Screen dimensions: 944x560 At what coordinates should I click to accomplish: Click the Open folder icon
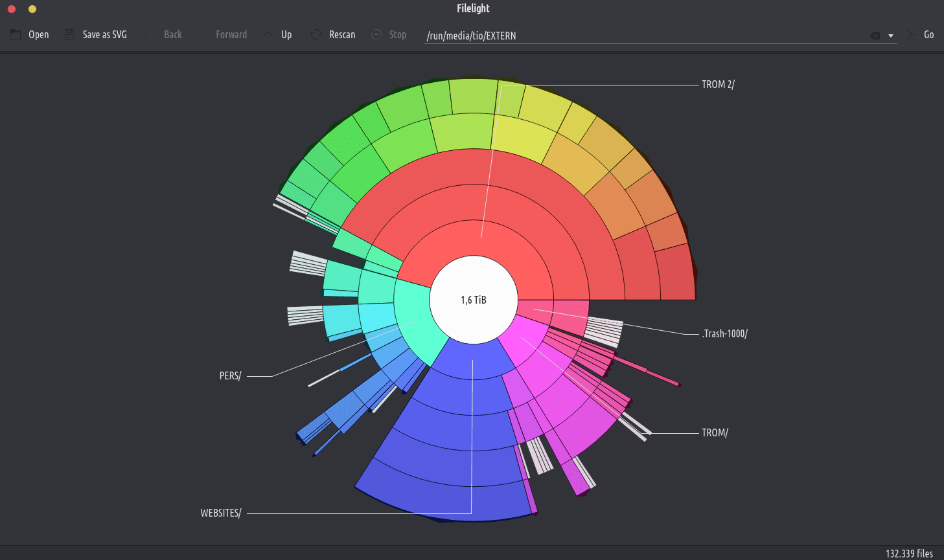coord(16,35)
